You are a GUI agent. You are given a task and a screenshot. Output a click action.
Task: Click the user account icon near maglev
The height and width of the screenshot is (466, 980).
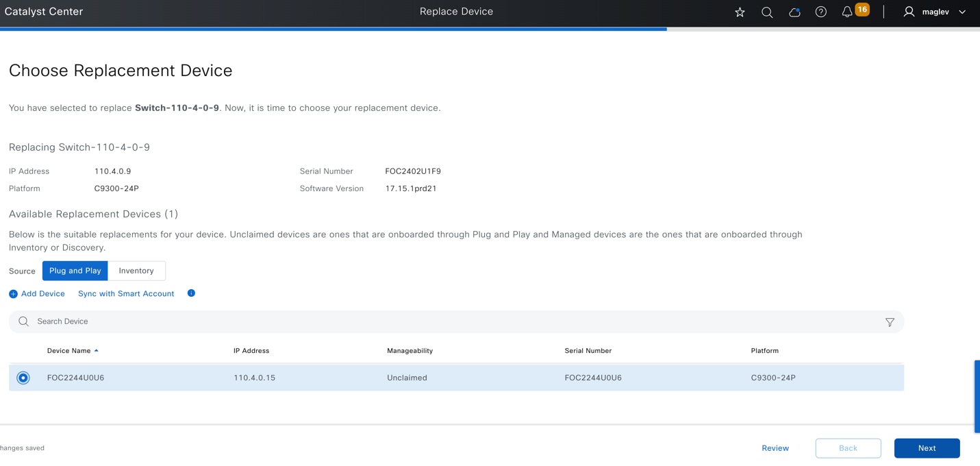coord(909,12)
